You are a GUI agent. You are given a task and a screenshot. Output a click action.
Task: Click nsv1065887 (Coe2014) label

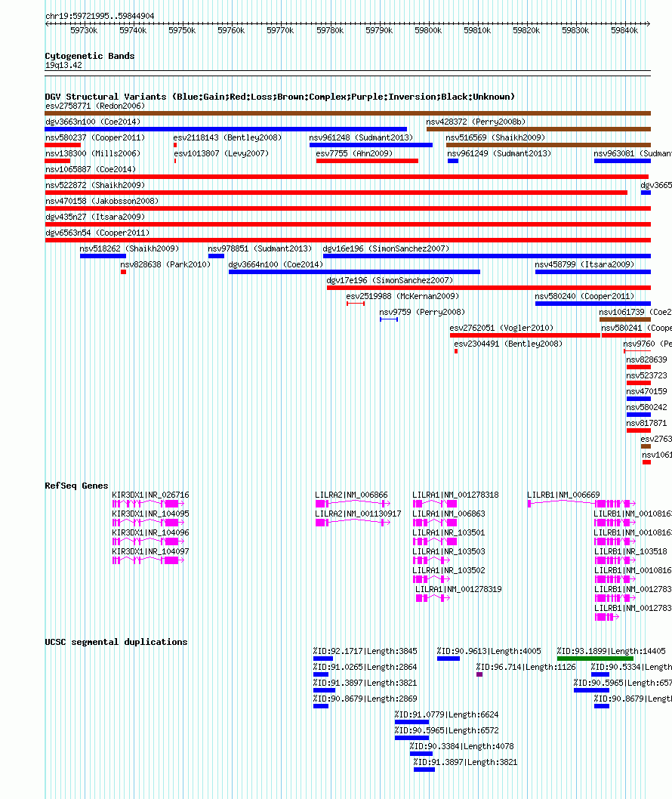[90, 169]
